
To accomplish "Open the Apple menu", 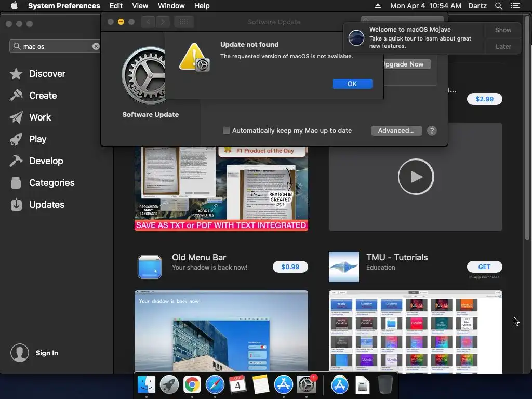I will pos(14,6).
